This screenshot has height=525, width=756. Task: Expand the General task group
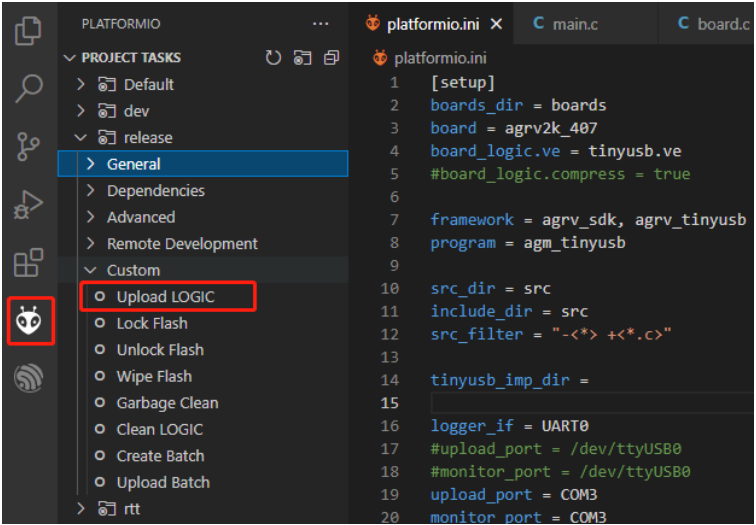[91, 164]
